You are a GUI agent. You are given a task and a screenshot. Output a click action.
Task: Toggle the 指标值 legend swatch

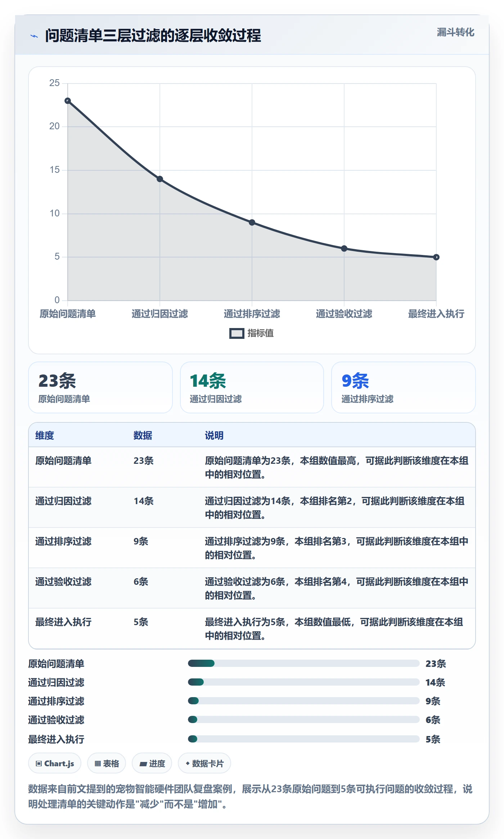pos(237,333)
